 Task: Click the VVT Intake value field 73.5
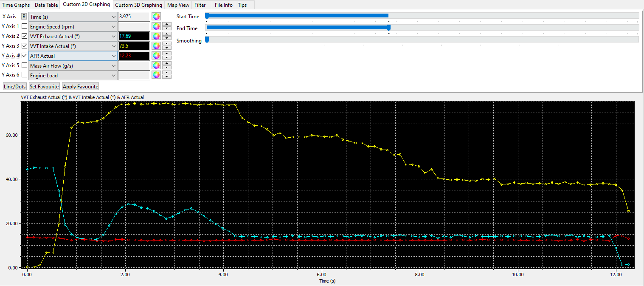[134, 46]
